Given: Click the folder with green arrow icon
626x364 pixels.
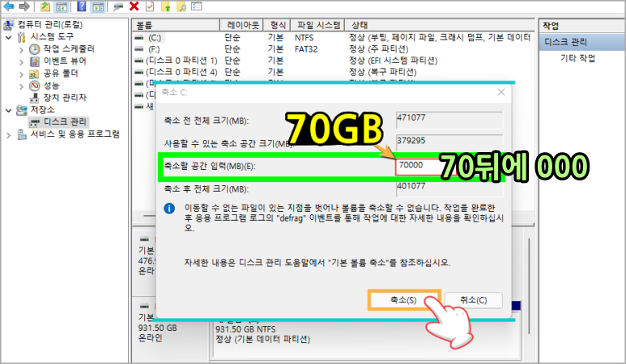Looking at the screenshot, I should [166, 6].
